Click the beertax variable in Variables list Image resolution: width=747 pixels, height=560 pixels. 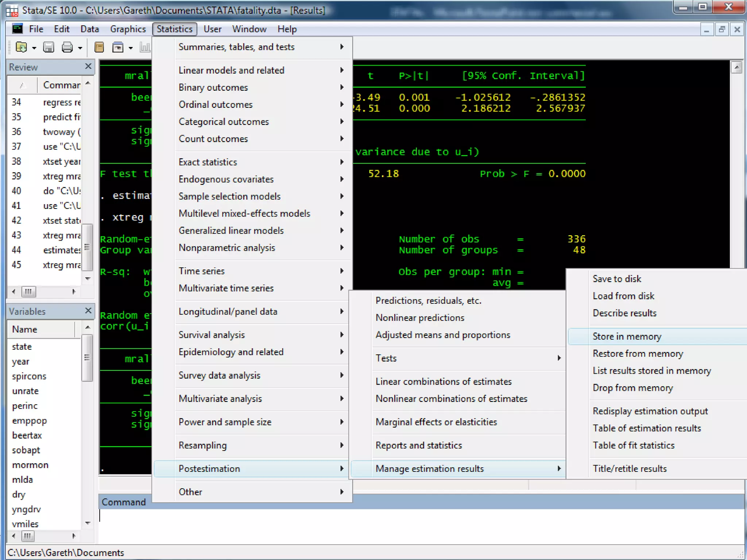point(27,435)
